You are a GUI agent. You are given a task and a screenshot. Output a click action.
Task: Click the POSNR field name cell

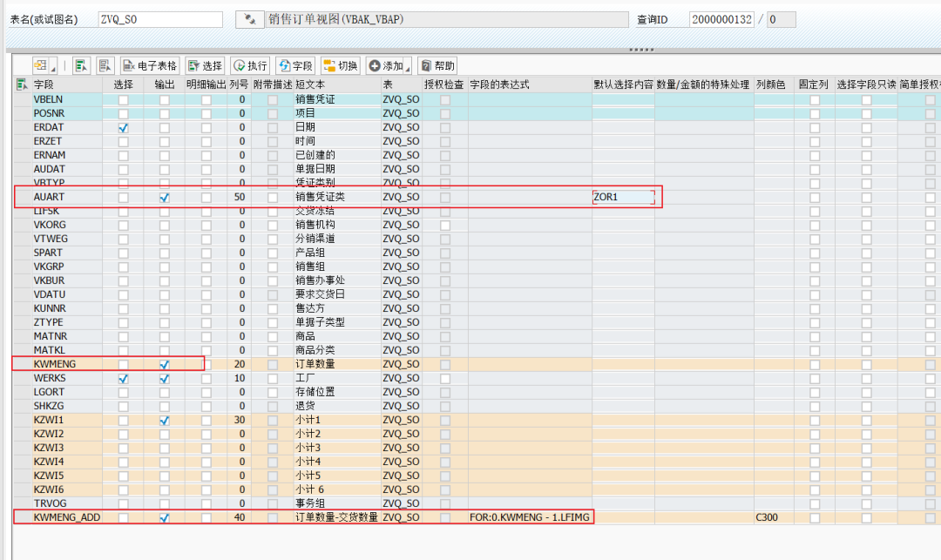coord(66,113)
